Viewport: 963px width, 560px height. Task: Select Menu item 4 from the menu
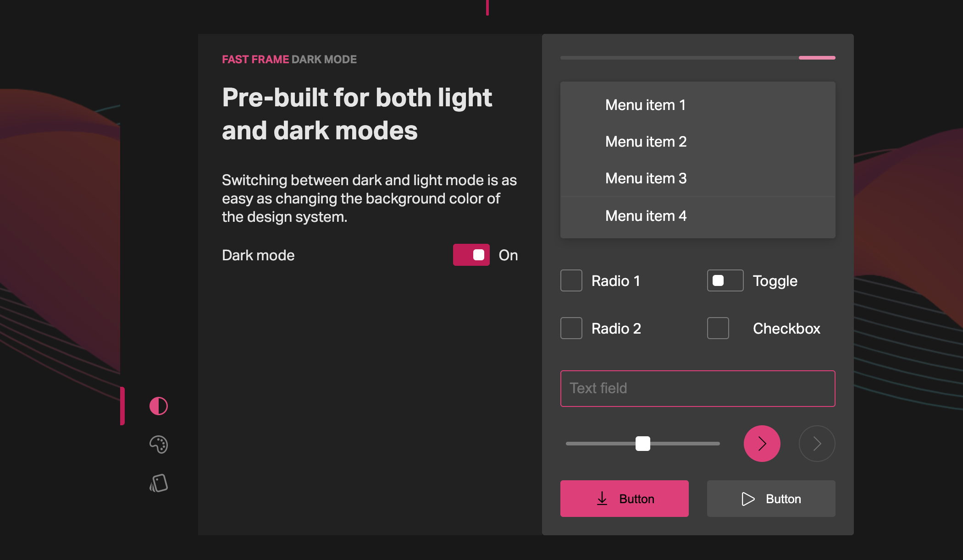[x=645, y=215]
